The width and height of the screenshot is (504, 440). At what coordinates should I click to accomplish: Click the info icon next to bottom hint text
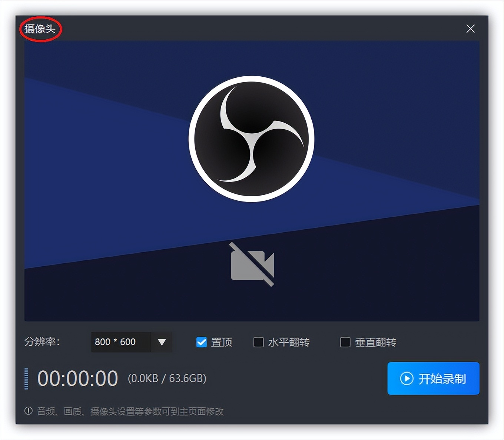click(x=29, y=411)
